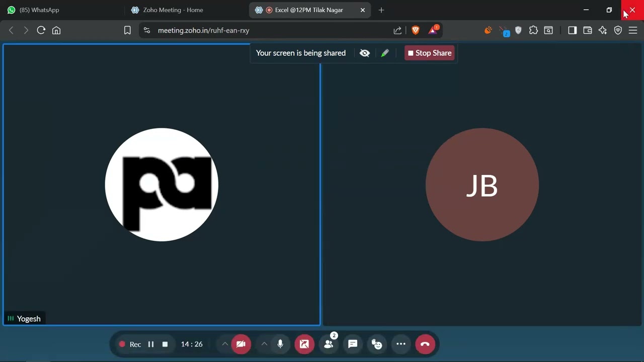The width and height of the screenshot is (644, 362).
Task: Open the Brave Wallet
Action: 587,30
